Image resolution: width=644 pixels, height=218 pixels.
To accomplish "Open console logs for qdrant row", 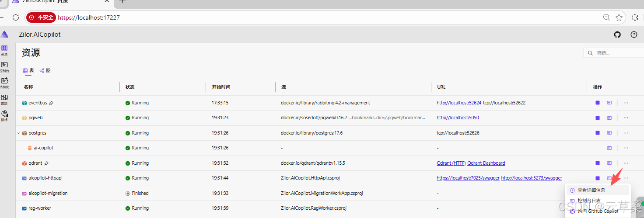I will (609, 163).
